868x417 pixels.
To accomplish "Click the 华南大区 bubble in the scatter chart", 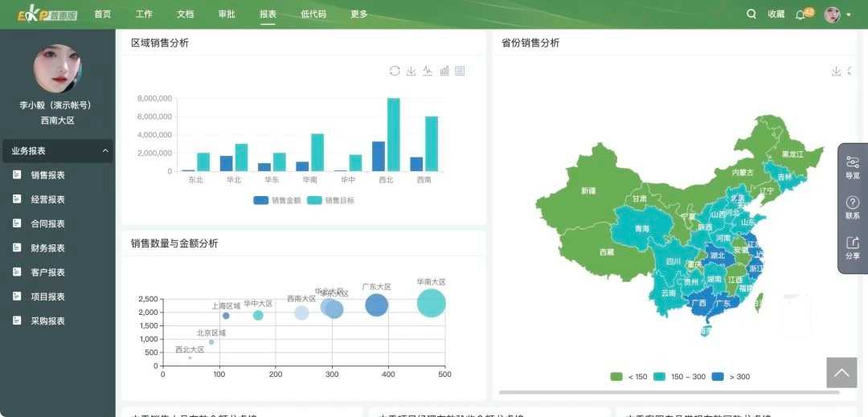I will point(432,303).
